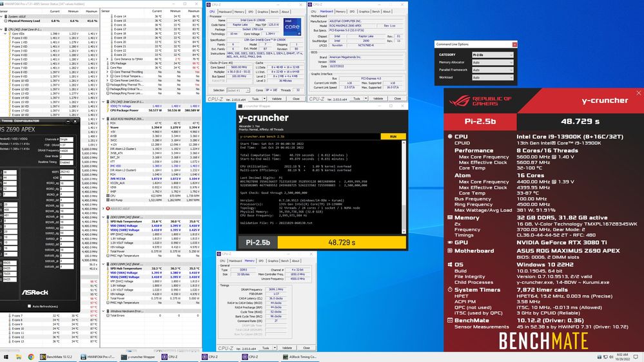Screen dimensions: 644x362
Task: Collapse the Windows Hardware Errors group
Action: [104, 311]
